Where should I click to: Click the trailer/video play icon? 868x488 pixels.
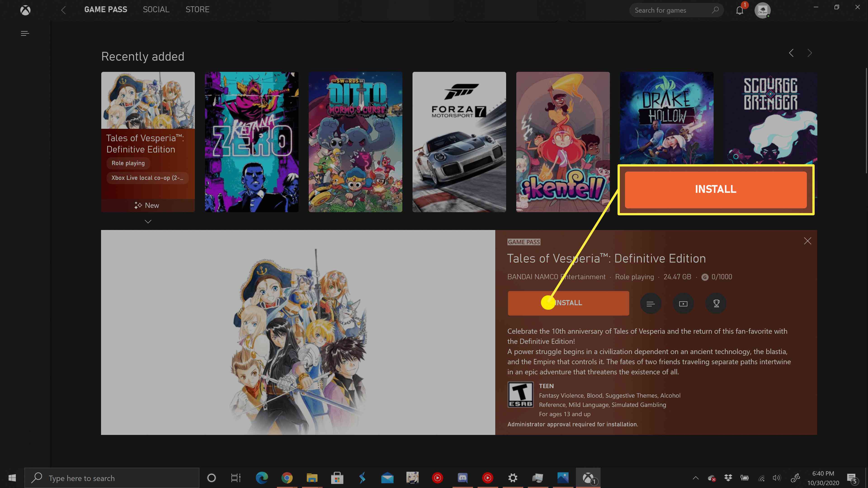point(683,303)
